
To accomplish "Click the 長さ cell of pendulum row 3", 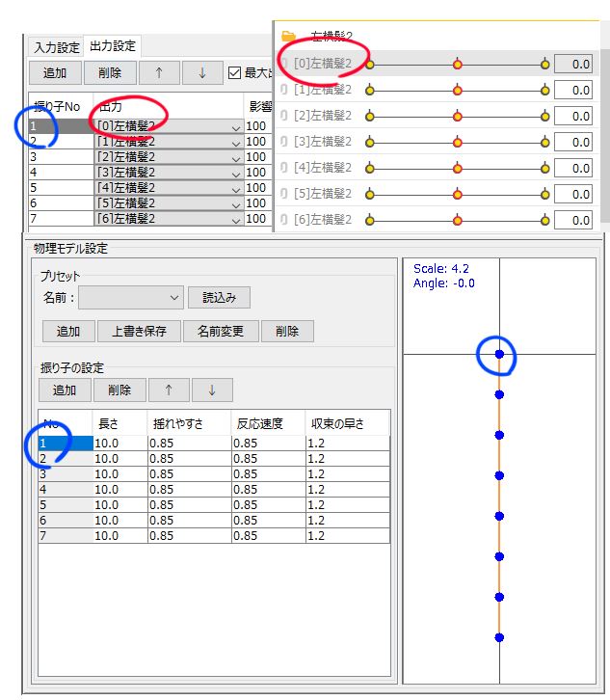I will [120, 474].
